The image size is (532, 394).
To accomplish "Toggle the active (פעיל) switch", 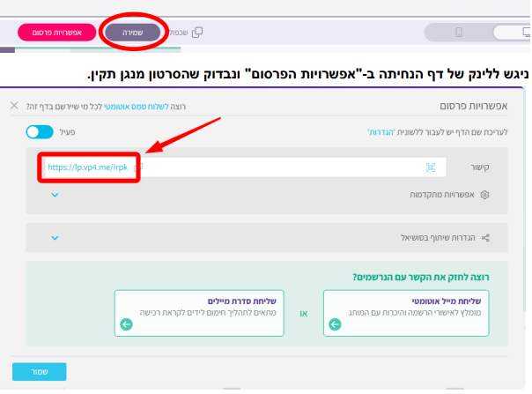I will click(40, 131).
